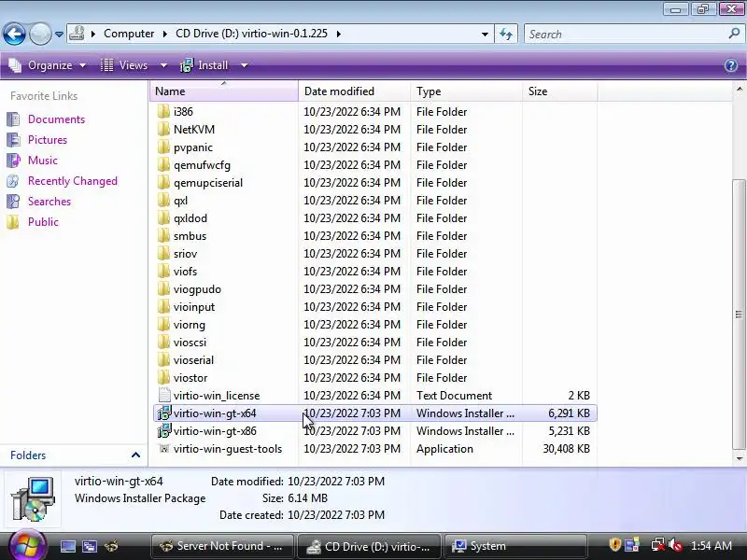Image resolution: width=747 pixels, height=560 pixels.
Task: Sort by Date modified column header
Action: coord(354,91)
